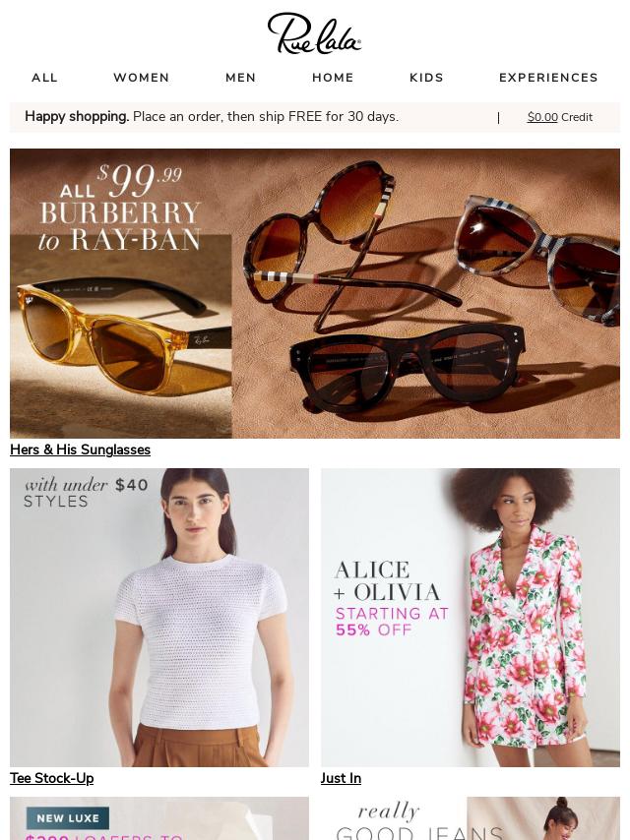View the $0.00 Credit balance link
The width and height of the screenshot is (630, 840).
[x=560, y=117]
